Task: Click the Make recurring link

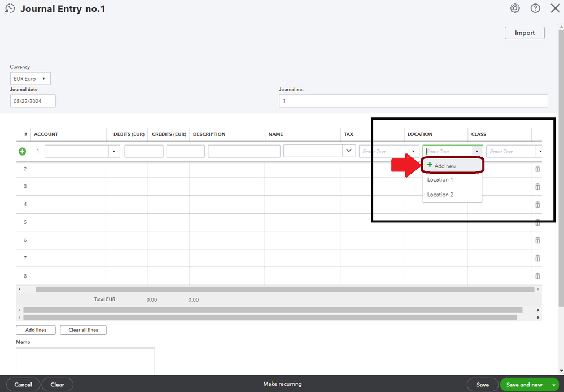Action: [x=282, y=384]
